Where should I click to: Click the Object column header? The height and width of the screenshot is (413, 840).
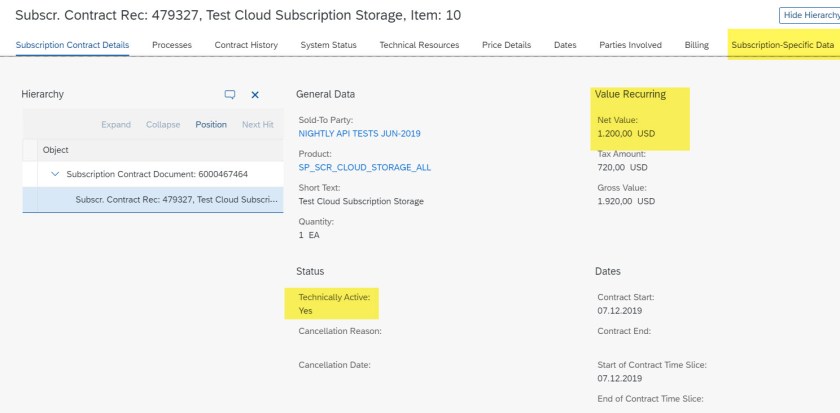pos(55,150)
